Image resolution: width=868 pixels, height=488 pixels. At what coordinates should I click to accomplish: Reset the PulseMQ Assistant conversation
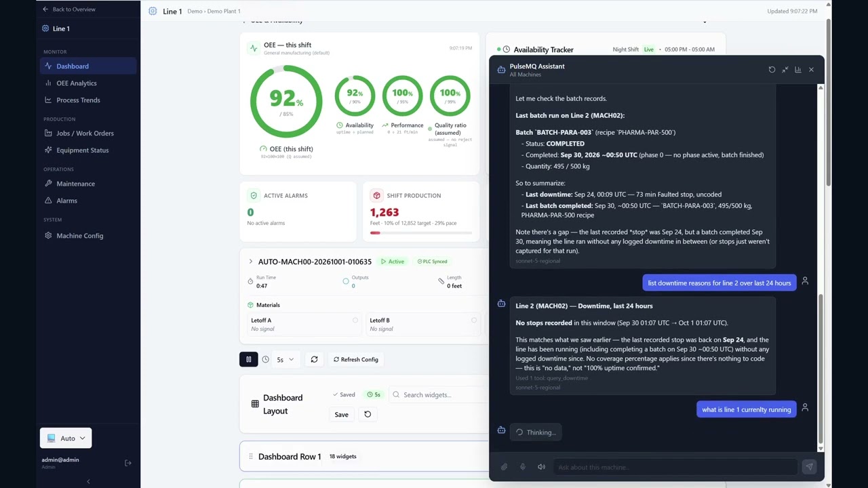pyautogui.click(x=772, y=70)
